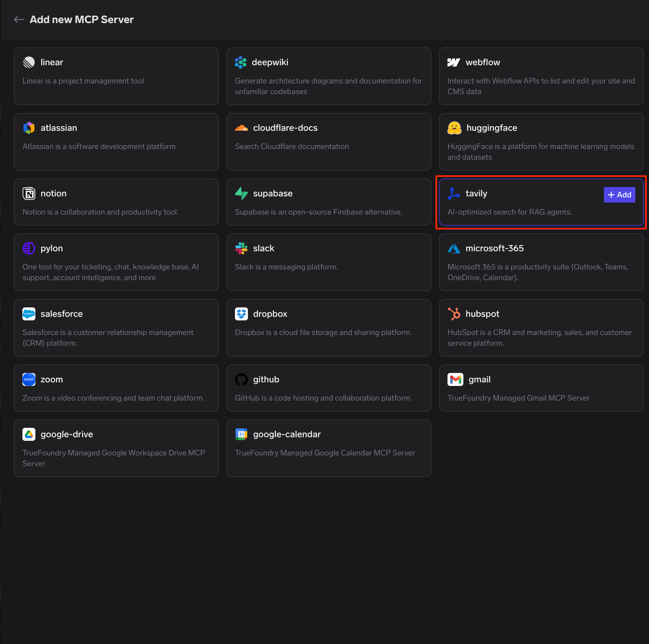Choose the google-drive server title
Screen dimensions: 649x644
click(x=67, y=434)
